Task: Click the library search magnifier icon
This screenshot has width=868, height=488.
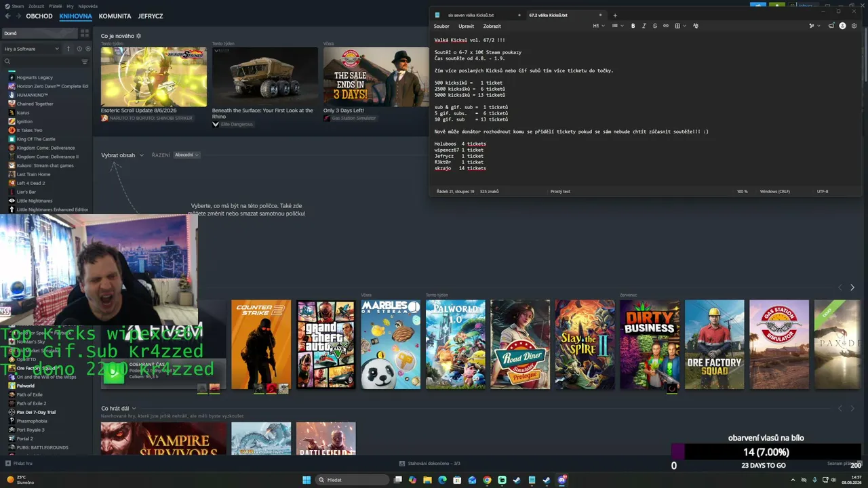Action: click(x=7, y=62)
